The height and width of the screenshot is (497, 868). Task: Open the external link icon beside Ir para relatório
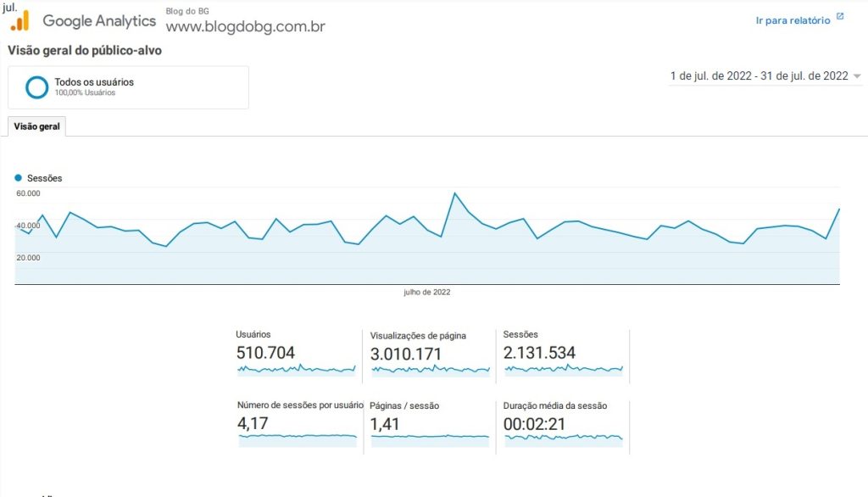[x=840, y=17]
